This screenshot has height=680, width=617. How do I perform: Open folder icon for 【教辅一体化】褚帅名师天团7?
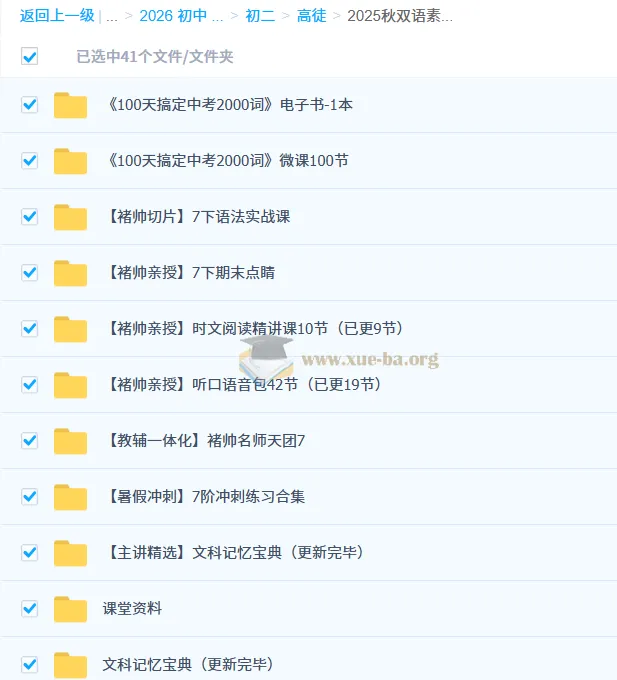pyautogui.click(x=70, y=441)
